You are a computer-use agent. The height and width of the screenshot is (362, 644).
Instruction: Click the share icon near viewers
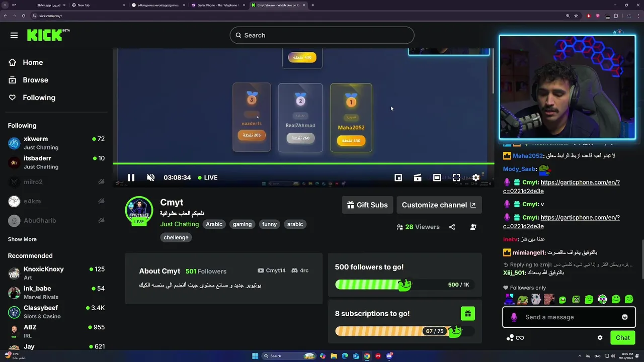click(x=452, y=227)
